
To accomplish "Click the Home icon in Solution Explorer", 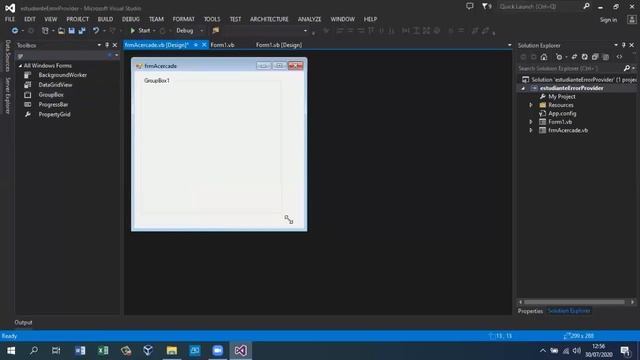I will 544,57.
